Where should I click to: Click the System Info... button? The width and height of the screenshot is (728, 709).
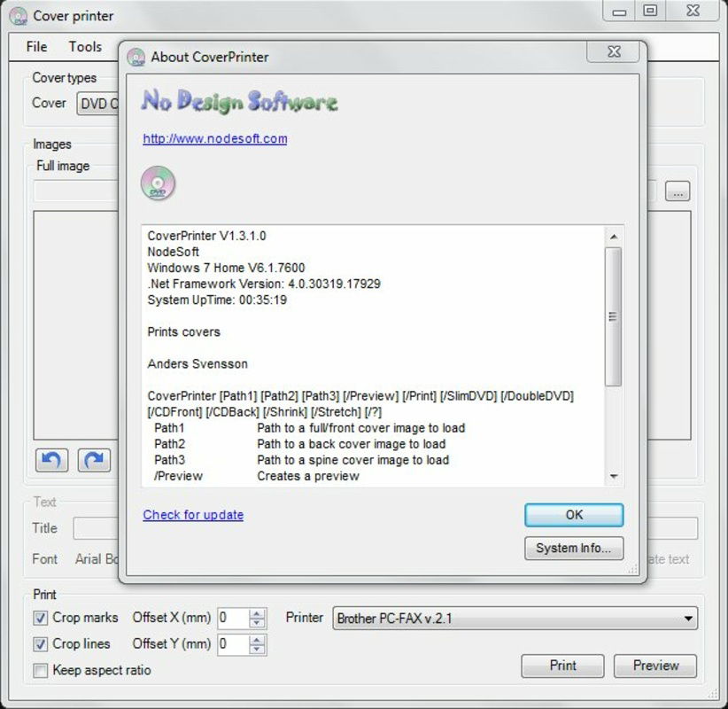click(x=574, y=549)
